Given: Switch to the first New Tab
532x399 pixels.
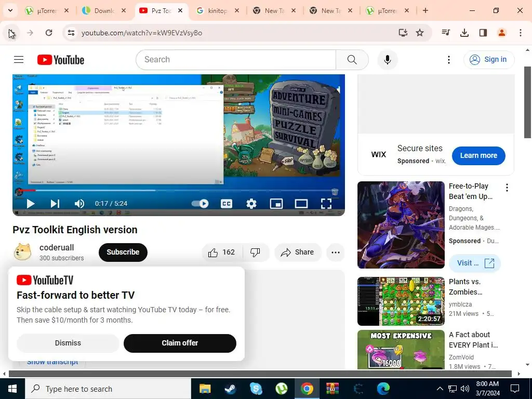Looking at the screenshot, I should point(274,10).
